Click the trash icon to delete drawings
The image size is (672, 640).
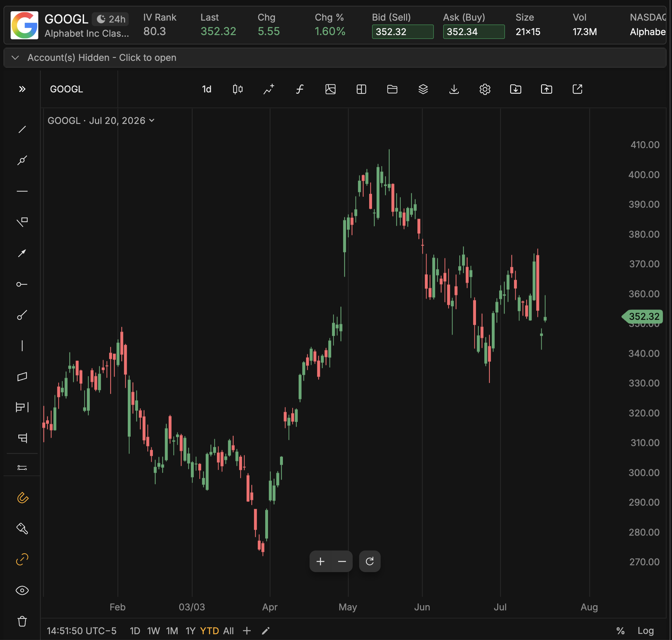tap(22, 621)
